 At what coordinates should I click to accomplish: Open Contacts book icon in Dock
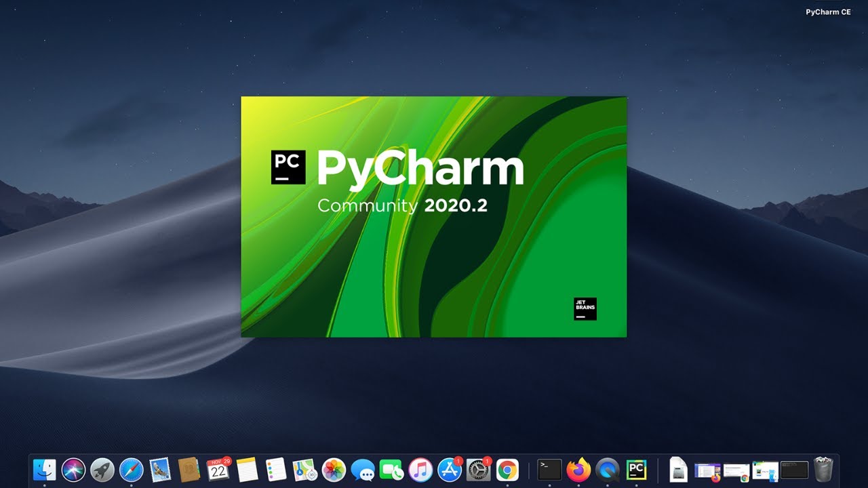coord(189,469)
